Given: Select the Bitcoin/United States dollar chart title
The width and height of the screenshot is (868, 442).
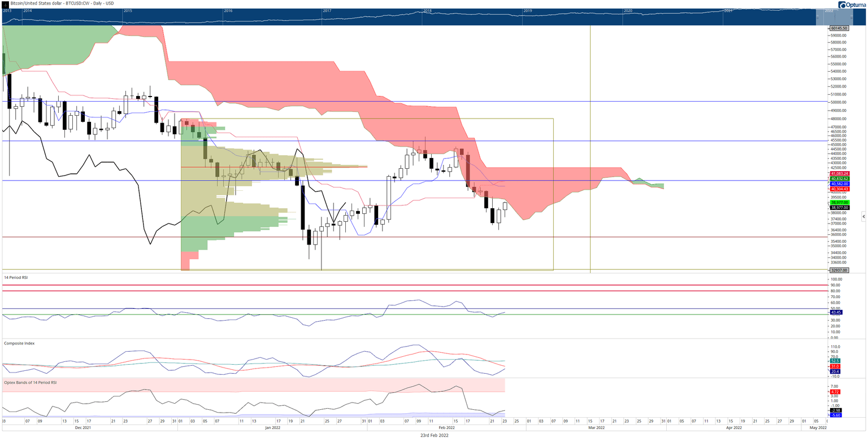Looking at the screenshot, I should (62, 3).
